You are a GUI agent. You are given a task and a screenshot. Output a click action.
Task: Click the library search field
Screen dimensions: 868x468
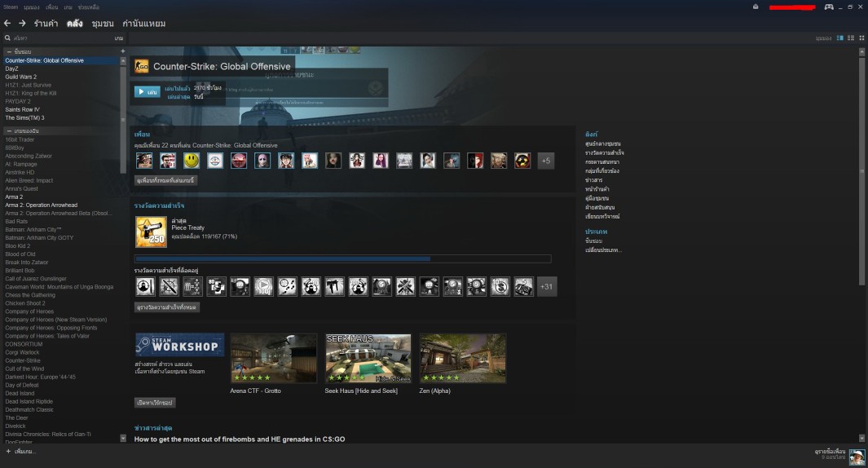[63, 38]
